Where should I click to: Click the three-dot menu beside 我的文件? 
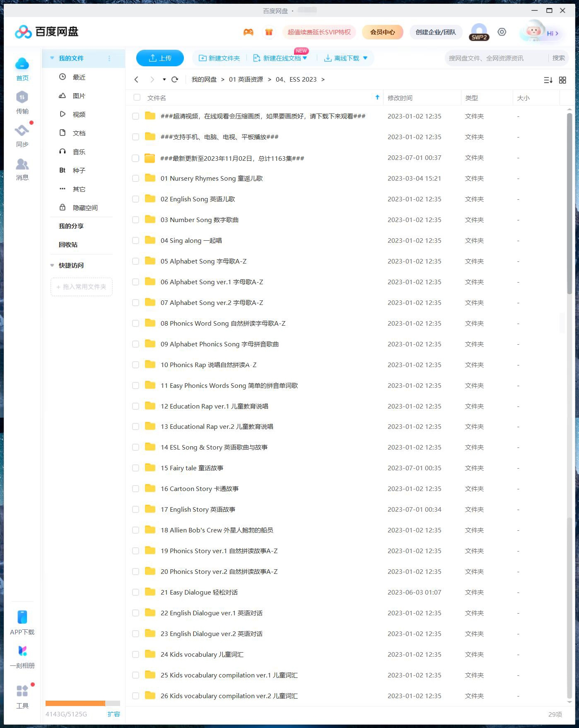pyautogui.click(x=109, y=58)
